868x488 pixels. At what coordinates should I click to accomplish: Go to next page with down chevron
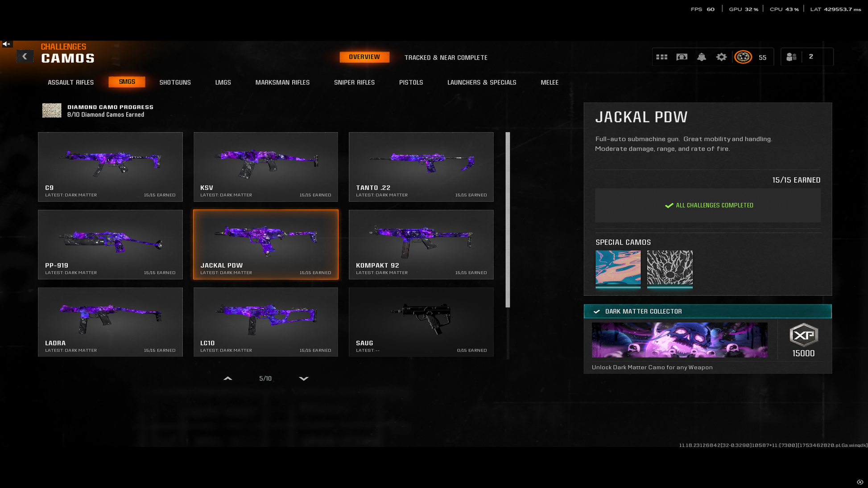304,378
